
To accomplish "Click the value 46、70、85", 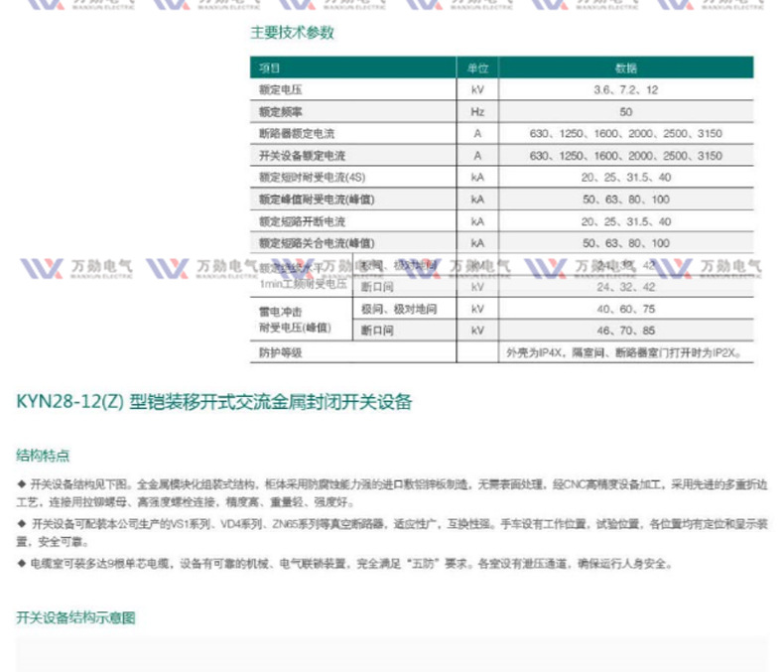I will coord(626,331).
